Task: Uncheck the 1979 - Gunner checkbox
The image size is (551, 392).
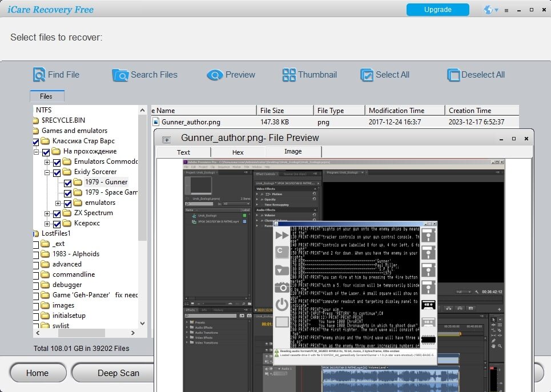Action: (68, 183)
